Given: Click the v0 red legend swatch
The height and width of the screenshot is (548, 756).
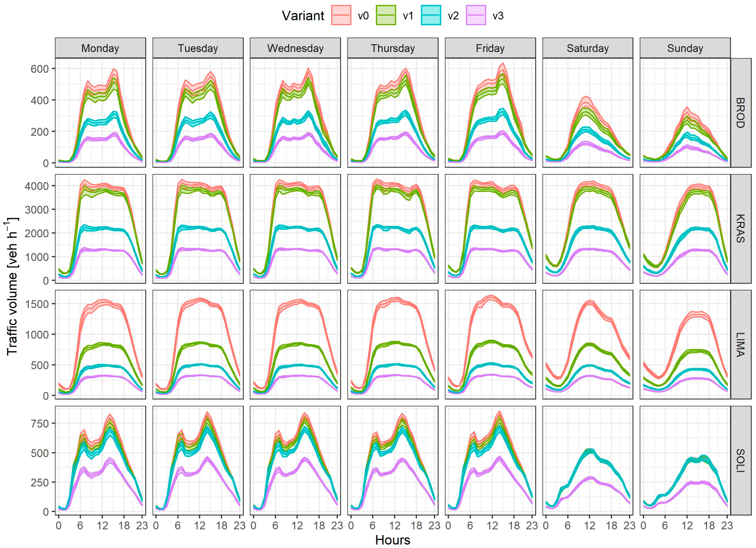Looking at the screenshot, I should coord(341,15).
